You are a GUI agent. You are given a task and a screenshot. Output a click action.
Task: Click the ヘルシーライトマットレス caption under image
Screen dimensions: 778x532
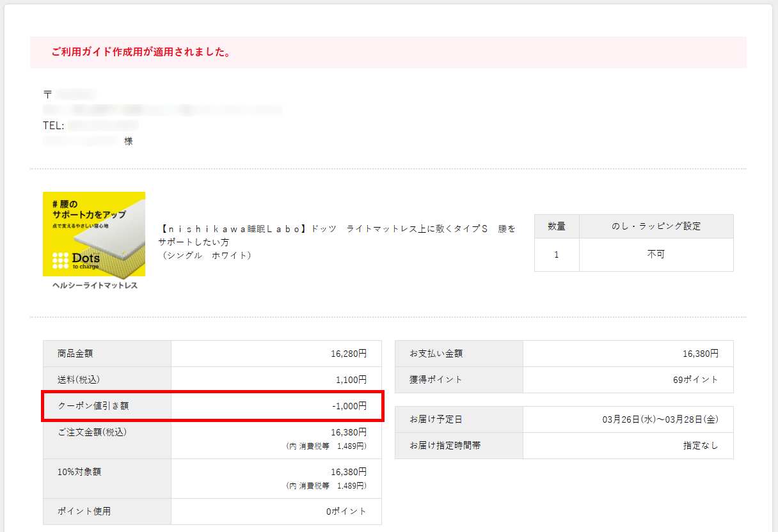point(95,286)
